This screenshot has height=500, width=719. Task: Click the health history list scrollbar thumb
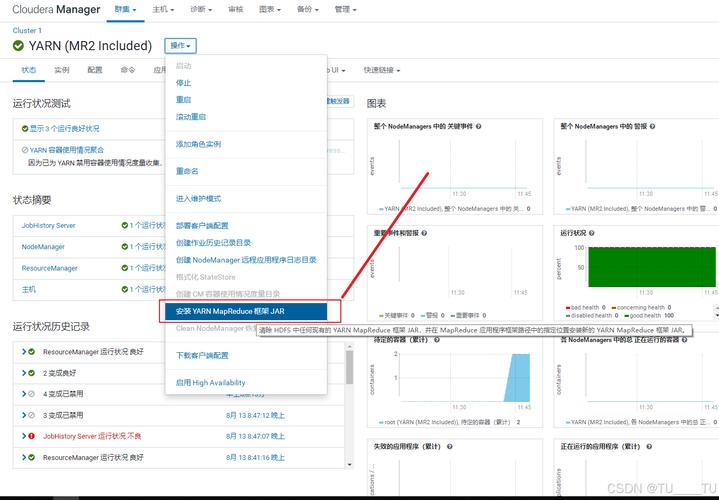pos(349,367)
